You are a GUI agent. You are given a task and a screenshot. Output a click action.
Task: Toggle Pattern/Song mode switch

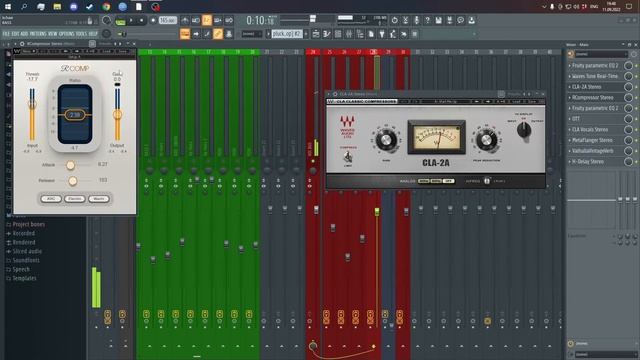click(120, 21)
